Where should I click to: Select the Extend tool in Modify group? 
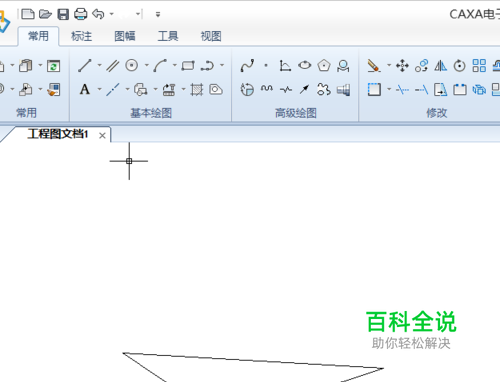[x=421, y=89]
